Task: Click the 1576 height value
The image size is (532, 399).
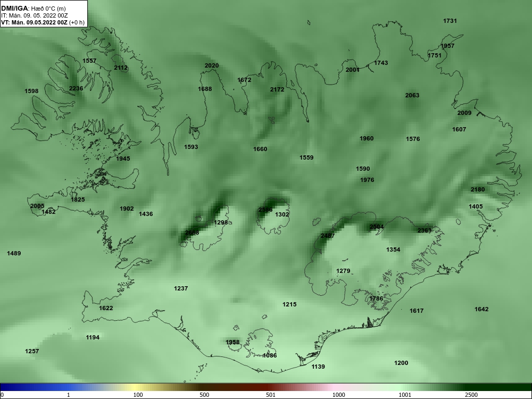Action: pyautogui.click(x=413, y=139)
